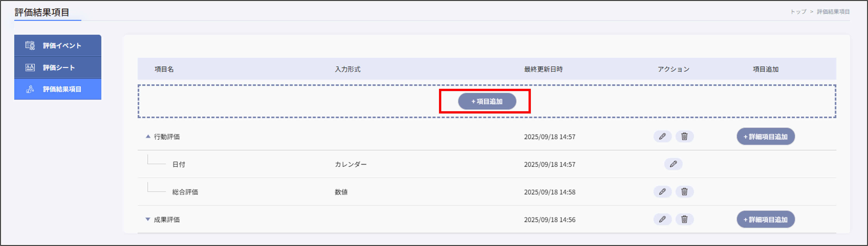868x246 pixels.
Task: Click the pencil icon for 成果評価
Action: 663,219
